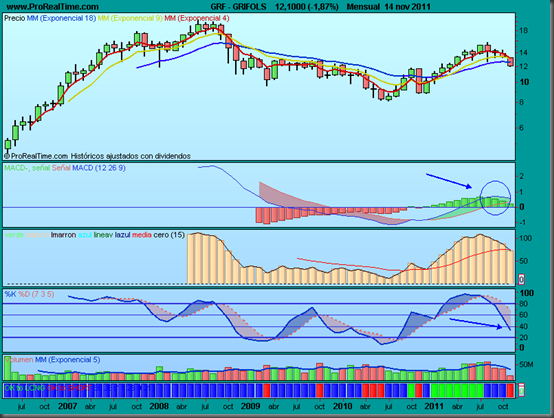The image size is (554, 418).
Task: Click the www.ProRealTime.com header link
Action: coord(53,7)
